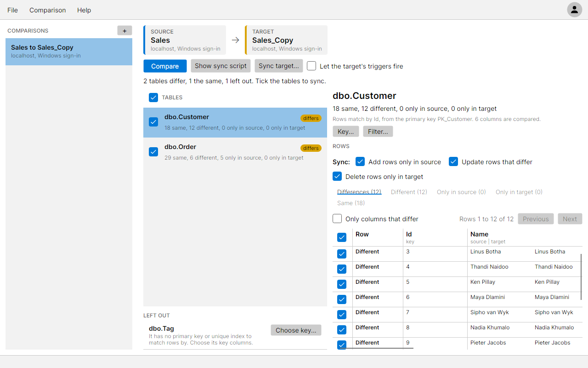The width and height of the screenshot is (588, 368).
Task: Switch to the Only in target (0) tab
Action: click(519, 192)
